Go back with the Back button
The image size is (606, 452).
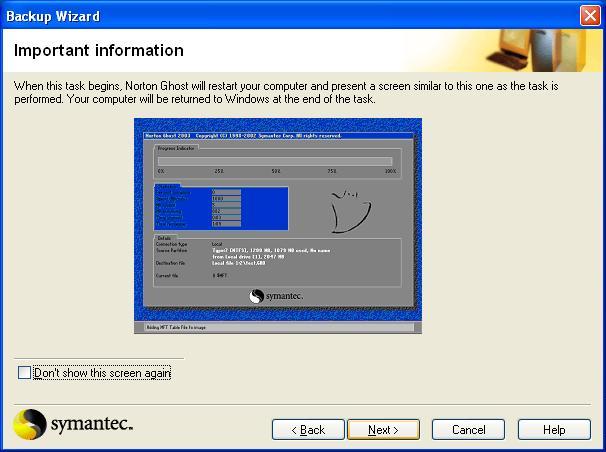click(308, 430)
